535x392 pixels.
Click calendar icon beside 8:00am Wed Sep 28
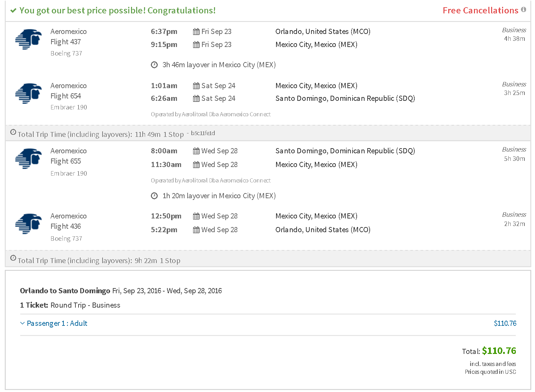[196, 151]
